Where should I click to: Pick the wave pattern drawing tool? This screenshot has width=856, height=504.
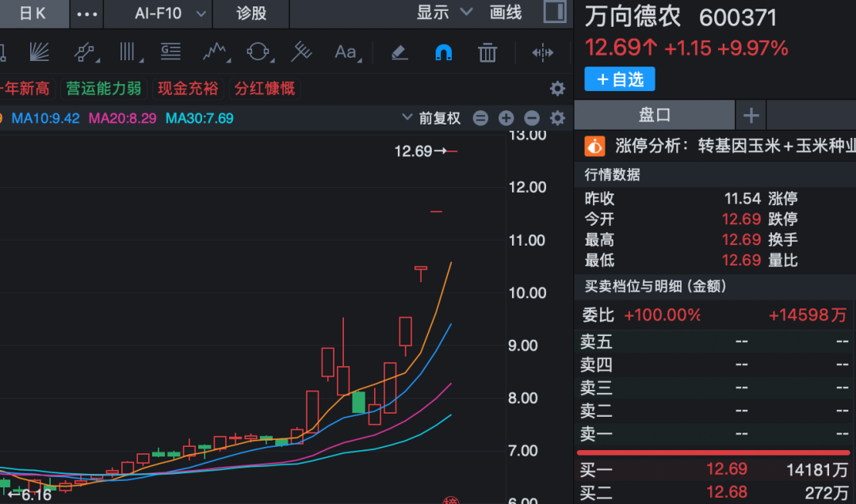215,52
